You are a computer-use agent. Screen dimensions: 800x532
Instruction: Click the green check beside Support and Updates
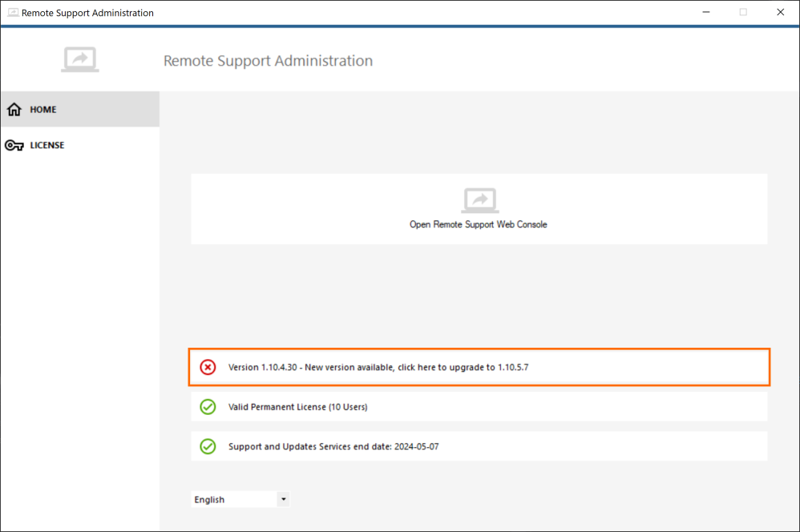point(208,446)
